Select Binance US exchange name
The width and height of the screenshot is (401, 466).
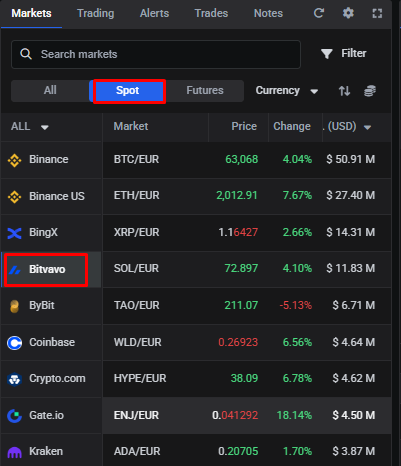click(x=57, y=196)
